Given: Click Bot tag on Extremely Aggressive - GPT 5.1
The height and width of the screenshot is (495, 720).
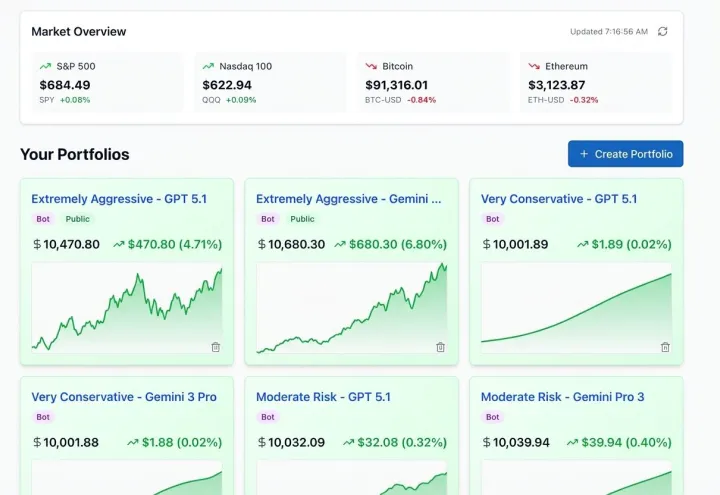Looking at the screenshot, I should point(43,219).
